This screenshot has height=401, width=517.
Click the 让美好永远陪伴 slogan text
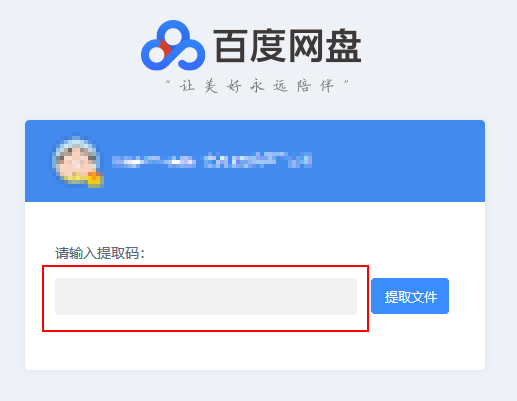[x=257, y=86]
